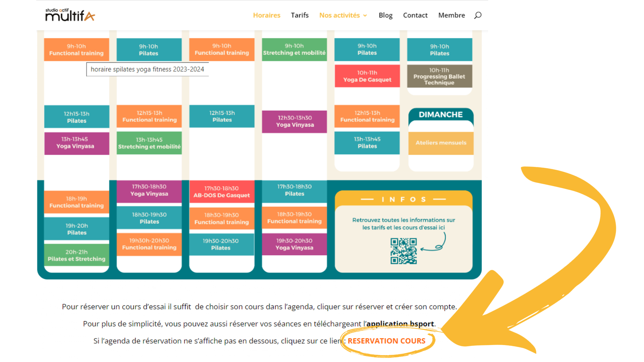644x362 pixels.
Task: Select the Progressing Ballet Technique slot
Action: click(x=439, y=76)
